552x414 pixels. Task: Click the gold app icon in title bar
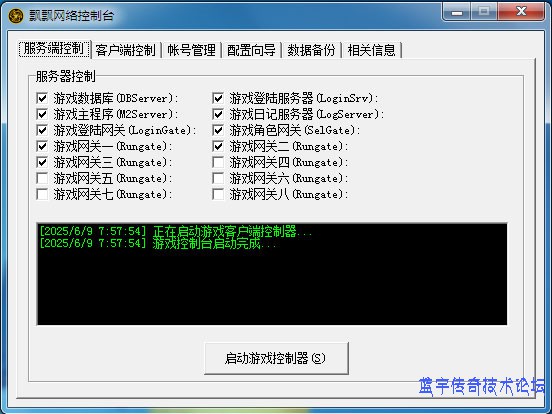(16, 15)
